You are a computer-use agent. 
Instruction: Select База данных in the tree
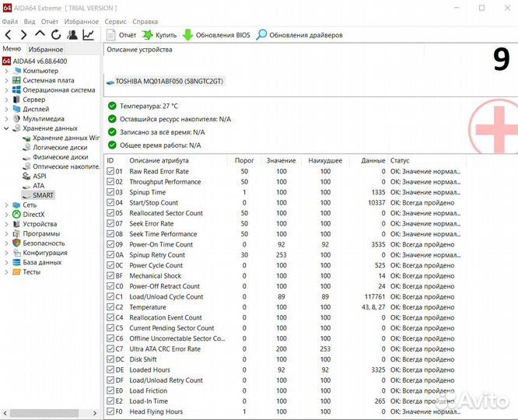pos(42,262)
